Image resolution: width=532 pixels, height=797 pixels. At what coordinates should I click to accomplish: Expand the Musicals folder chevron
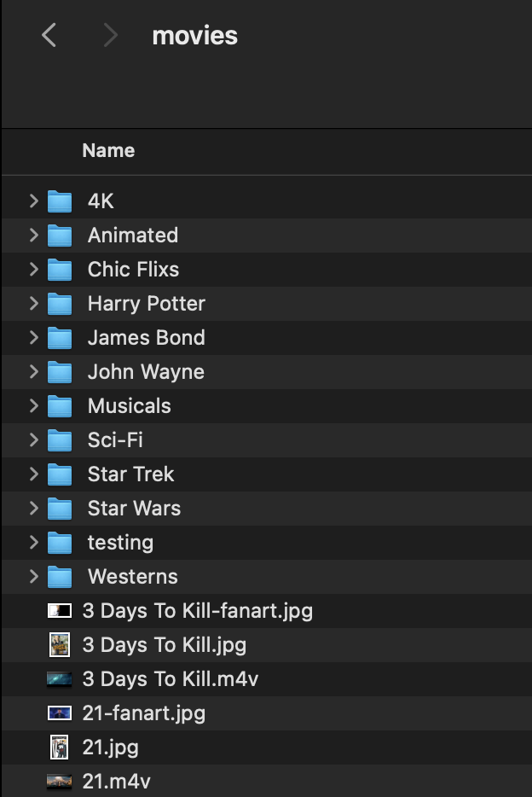pos(33,405)
